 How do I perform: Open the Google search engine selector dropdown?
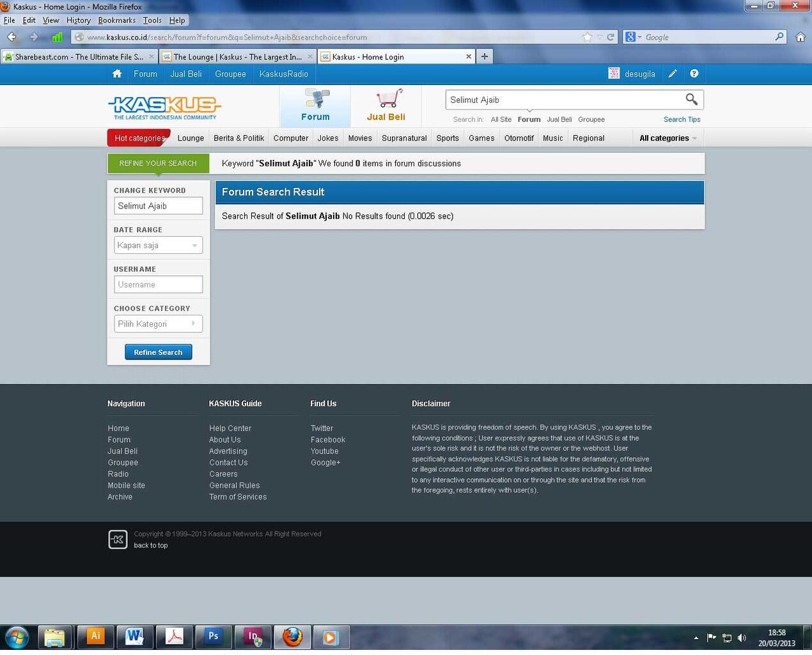point(634,37)
